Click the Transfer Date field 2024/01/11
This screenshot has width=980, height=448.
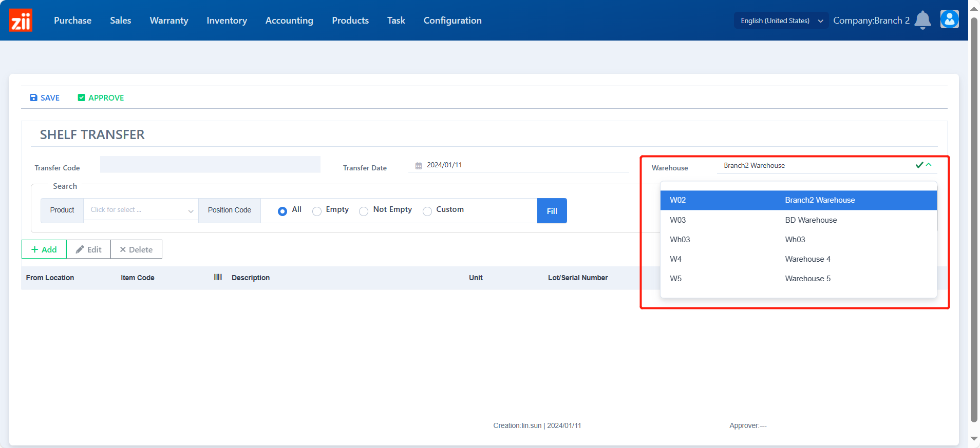[519, 165]
